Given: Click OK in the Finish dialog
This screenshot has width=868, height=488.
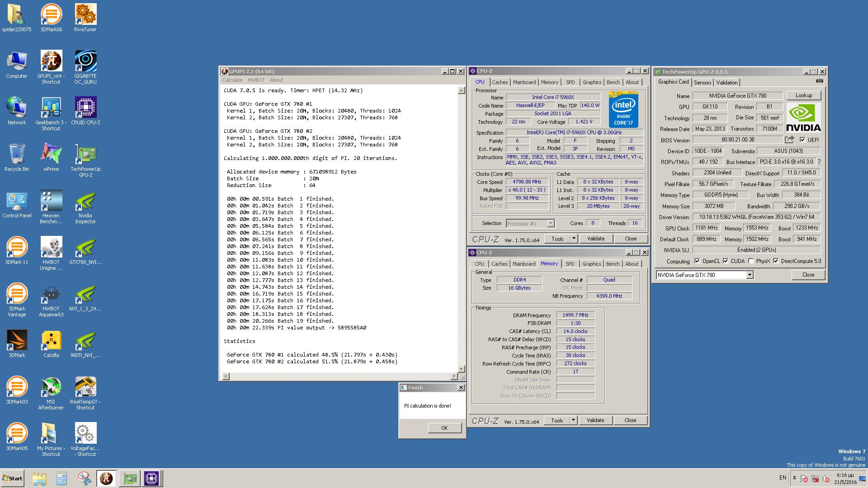Looking at the screenshot, I should [x=444, y=428].
